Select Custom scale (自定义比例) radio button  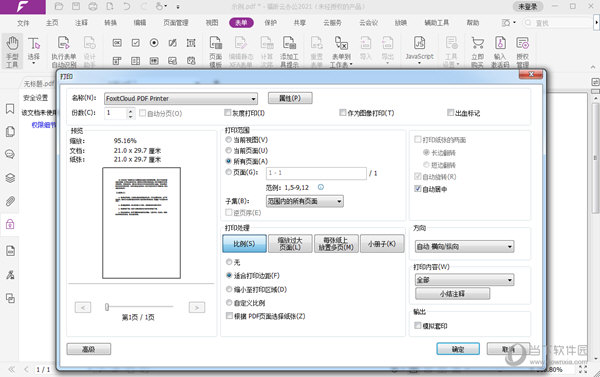click(229, 302)
